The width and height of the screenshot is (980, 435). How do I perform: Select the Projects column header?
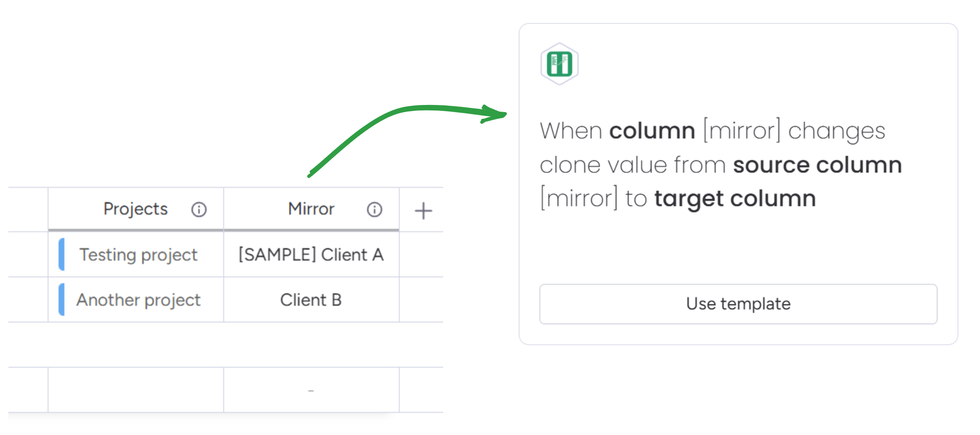135,209
